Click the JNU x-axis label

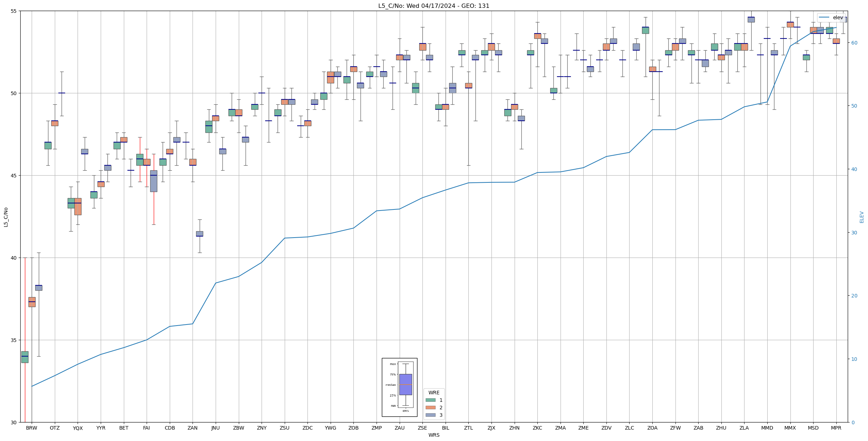216,428
